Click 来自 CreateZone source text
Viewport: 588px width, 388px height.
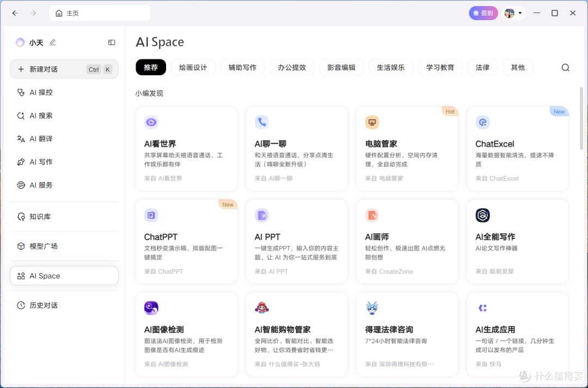pyautogui.click(x=389, y=272)
